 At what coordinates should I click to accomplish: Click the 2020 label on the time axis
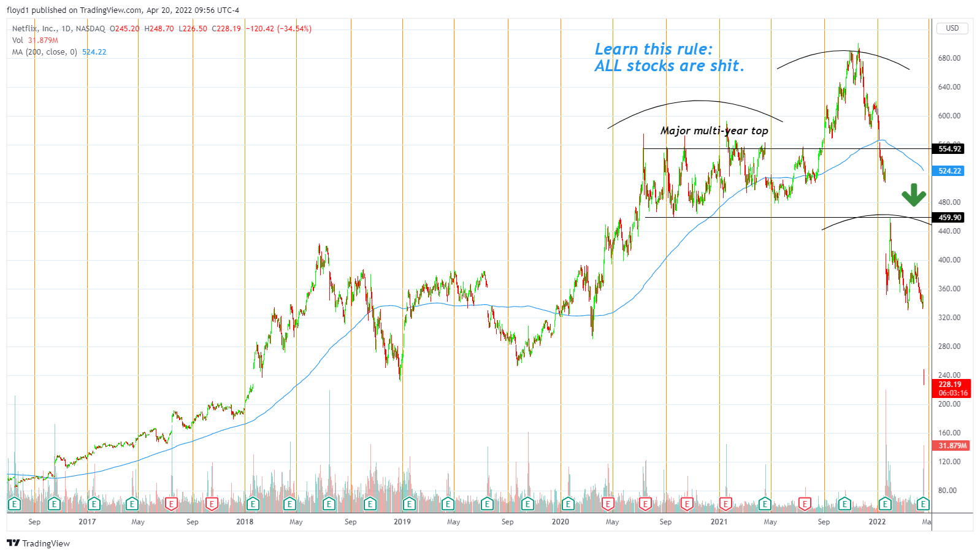click(x=561, y=522)
